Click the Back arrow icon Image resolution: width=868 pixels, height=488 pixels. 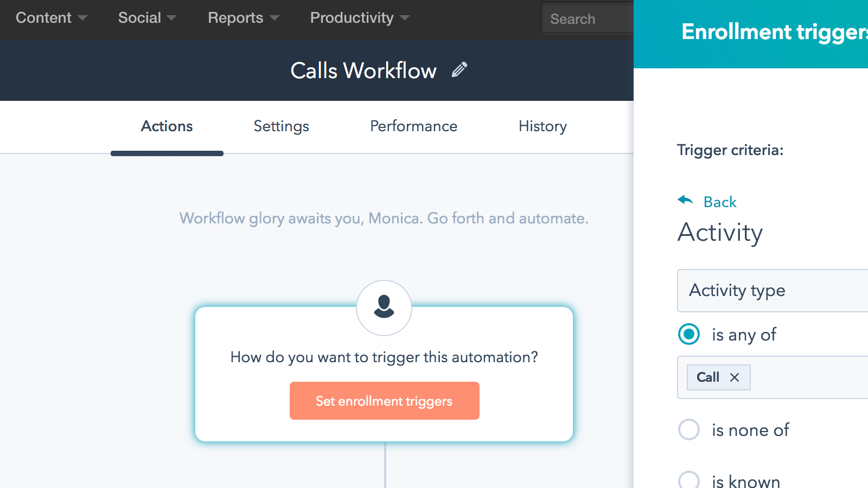click(686, 201)
